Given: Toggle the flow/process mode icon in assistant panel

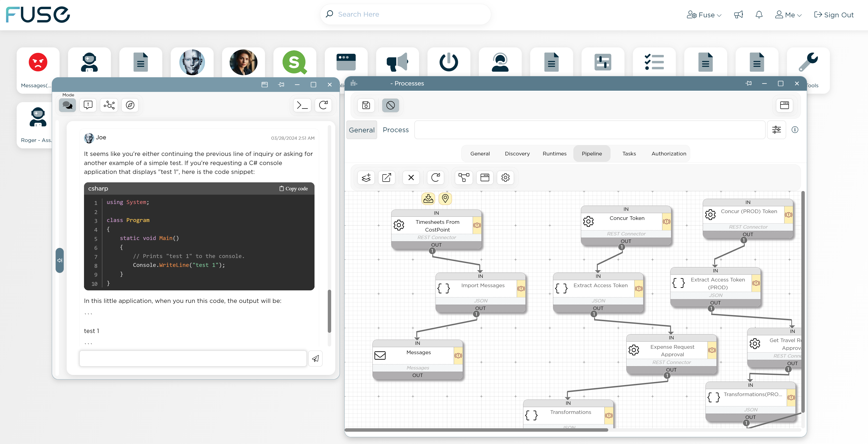Looking at the screenshot, I should tap(109, 105).
